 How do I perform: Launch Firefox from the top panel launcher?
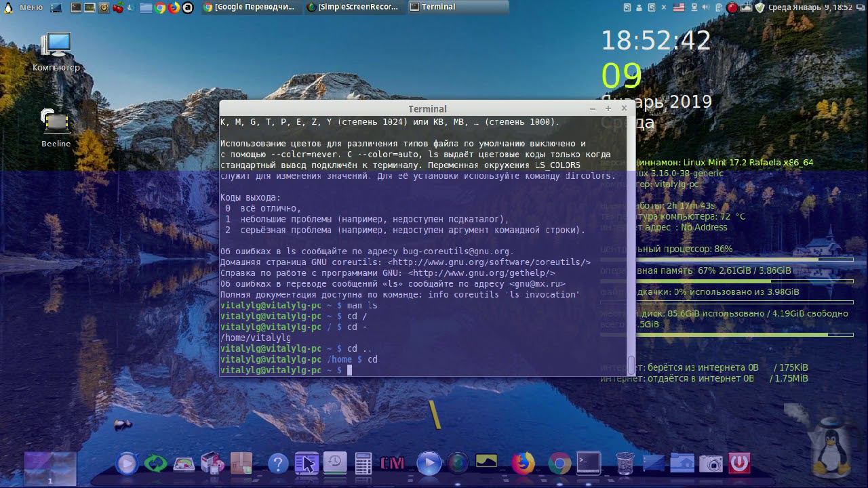[174, 8]
